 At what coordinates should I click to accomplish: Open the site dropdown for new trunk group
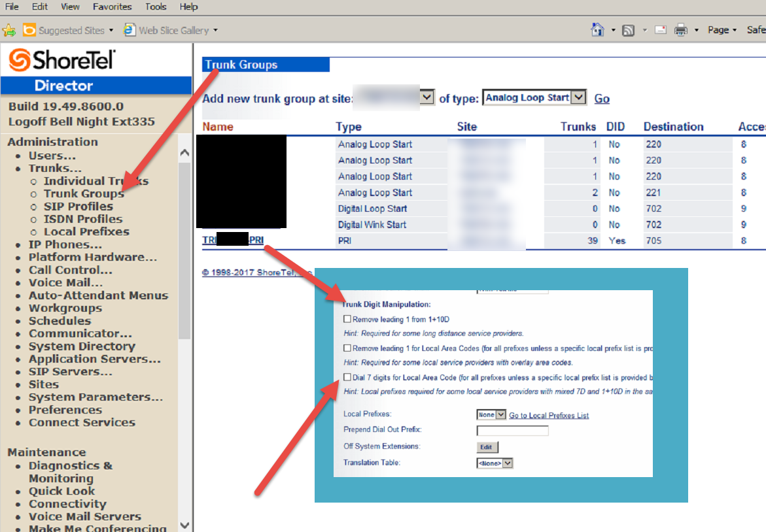427,97
